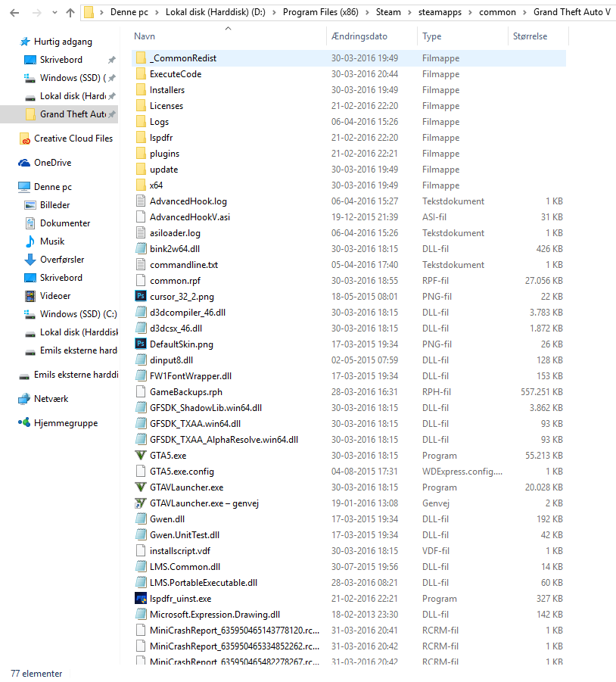The image size is (616, 682).
Task: Select installscript.vdf file
Action: pyautogui.click(x=180, y=551)
